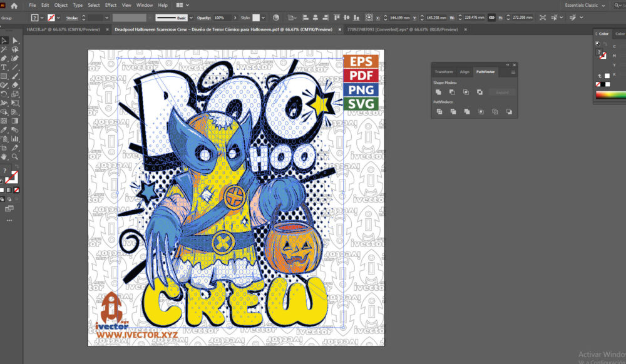Choose the Rectangle tool
The width and height of the screenshot is (626, 364).
(4, 76)
